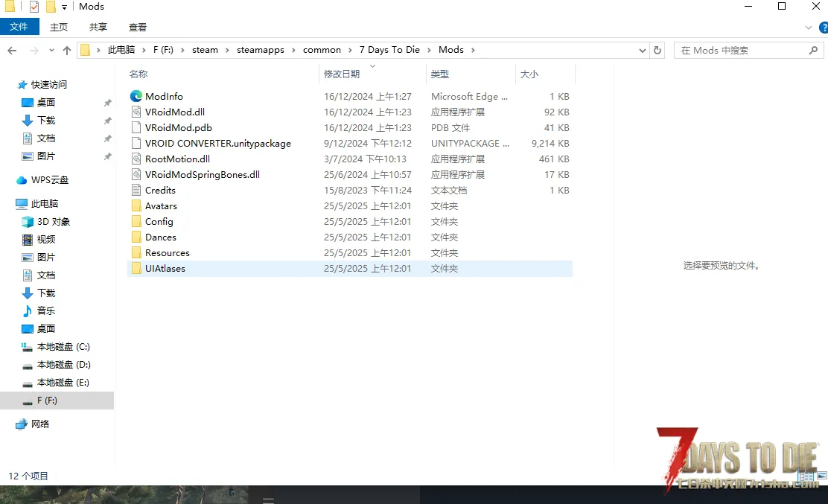Switch to the 主页 ribbon tab
Screen dimensions: 828x504
(59, 27)
